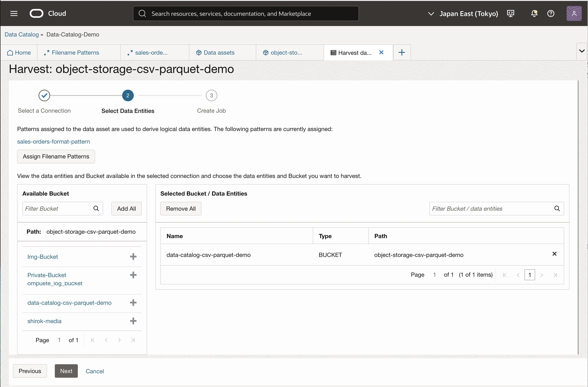Open the Private-Bucket link
The height and width of the screenshot is (387, 588).
(47, 275)
